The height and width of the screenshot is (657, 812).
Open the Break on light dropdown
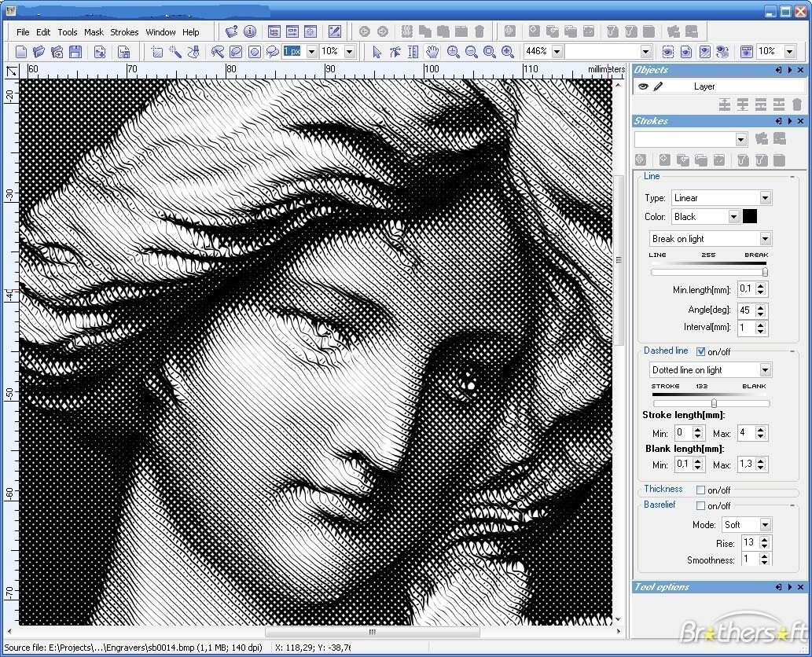pos(765,239)
